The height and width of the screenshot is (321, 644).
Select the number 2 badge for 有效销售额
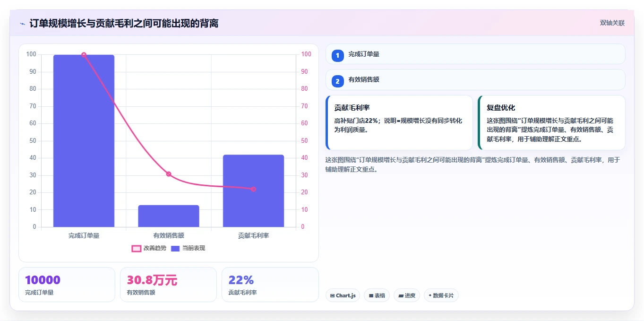coord(337,81)
